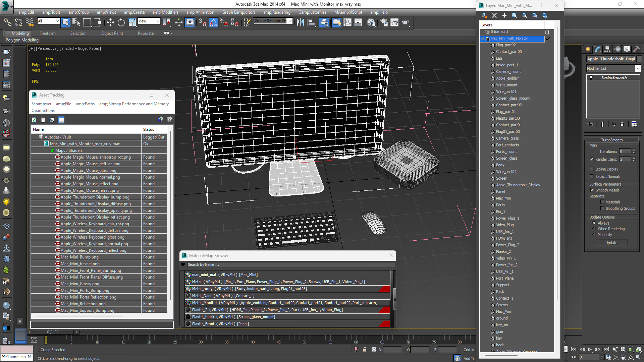Open the Modifiers menu
Screen dimensions: 644x362
click(165, 12)
